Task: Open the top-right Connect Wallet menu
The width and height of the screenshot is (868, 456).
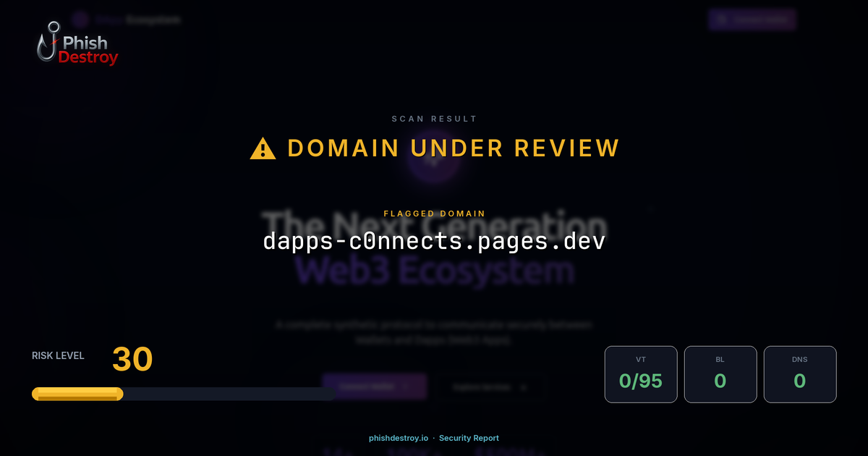Action: (x=752, y=20)
